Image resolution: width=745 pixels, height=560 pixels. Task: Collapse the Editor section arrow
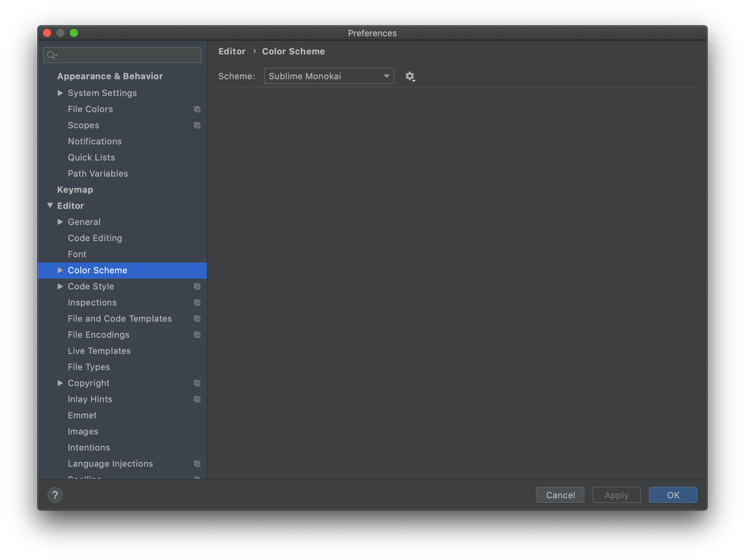point(50,205)
